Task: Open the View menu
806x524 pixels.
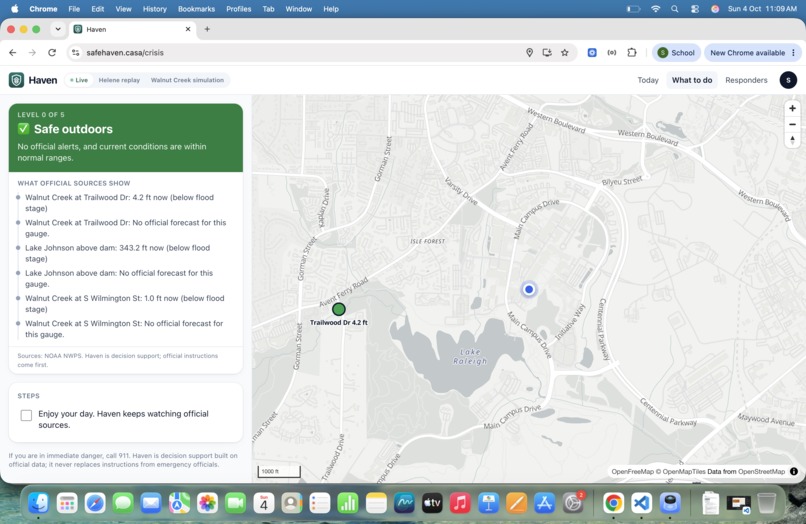Action: (x=123, y=9)
